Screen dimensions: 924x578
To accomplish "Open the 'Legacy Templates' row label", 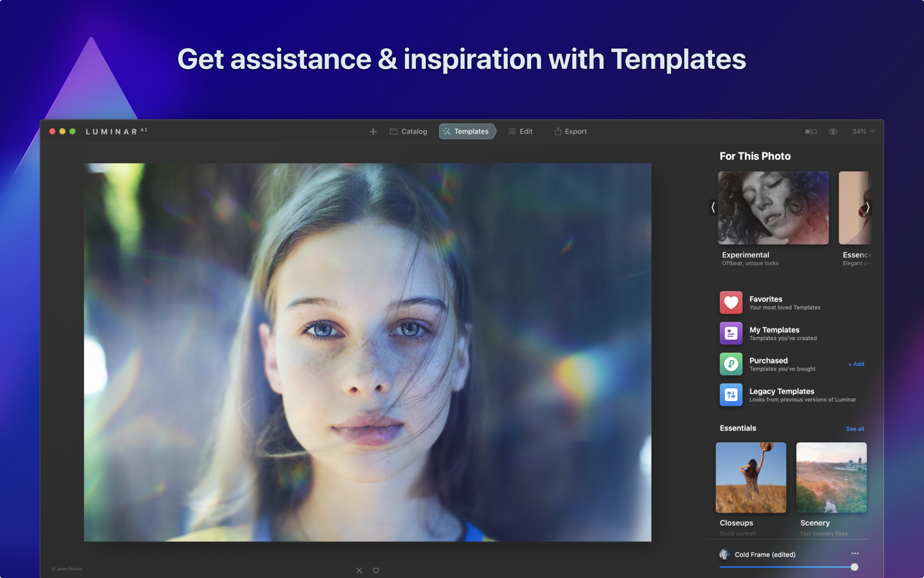I will click(782, 391).
